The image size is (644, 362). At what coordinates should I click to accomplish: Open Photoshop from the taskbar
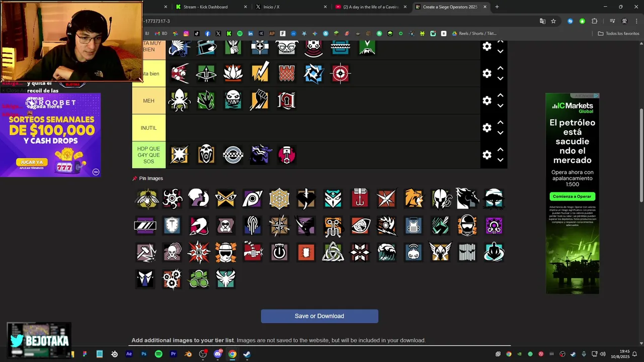(144, 354)
